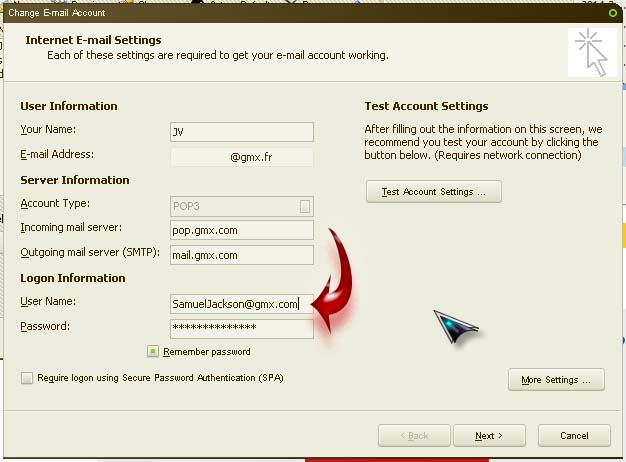The width and height of the screenshot is (626, 462).
Task: Open More Settings dialog
Action: point(556,380)
